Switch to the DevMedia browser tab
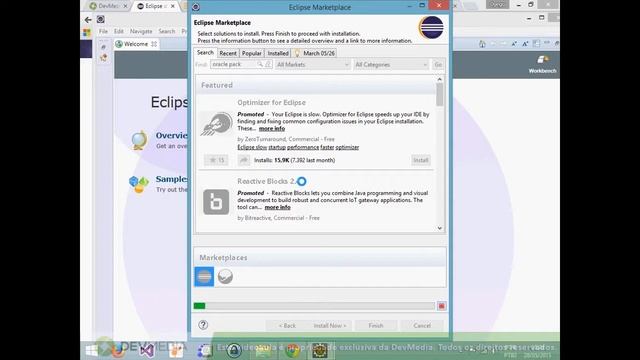The image size is (640, 360). 108,6
